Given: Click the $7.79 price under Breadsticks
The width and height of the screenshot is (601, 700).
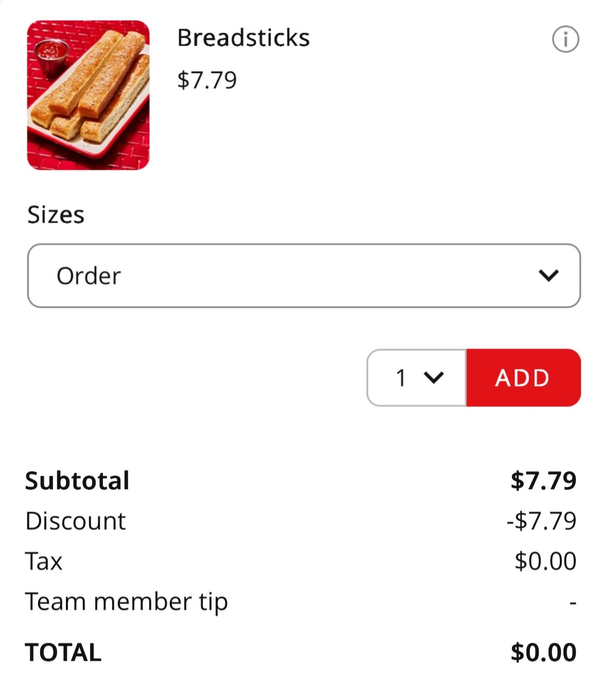Looking at the screenshot, I should tap(207, 80).
